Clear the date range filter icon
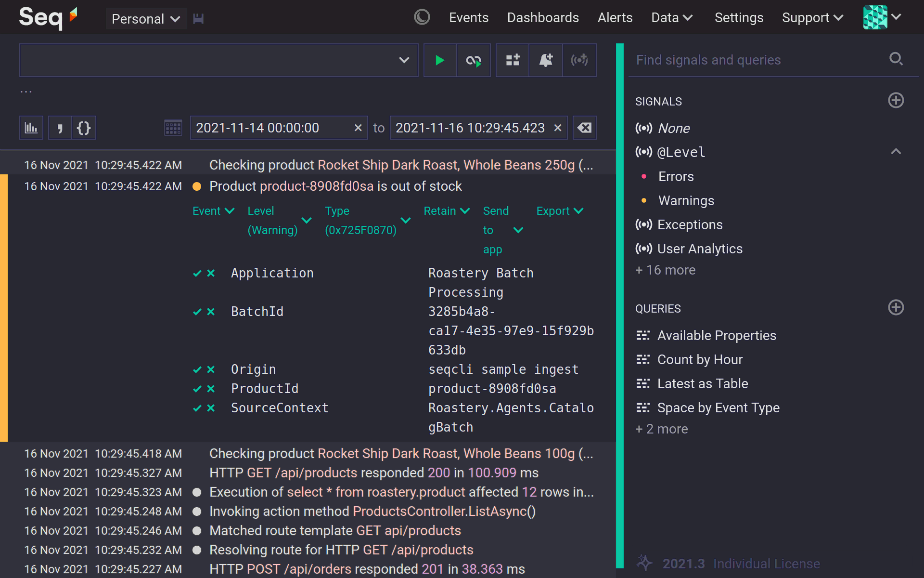924x578 pixels. [585, 128]
